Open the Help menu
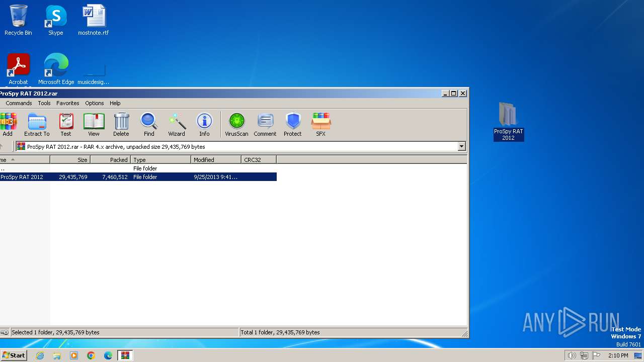The image size is (644, 362). point(115,103)
